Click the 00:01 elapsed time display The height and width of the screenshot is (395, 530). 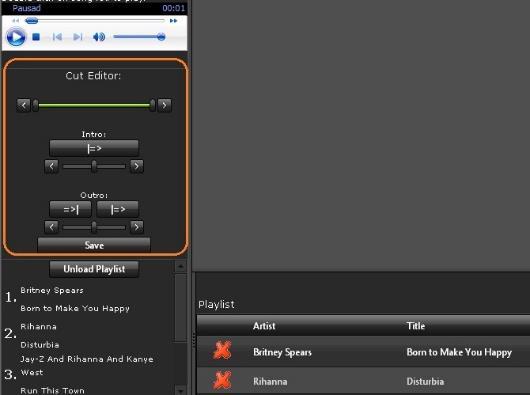(x=173, y=8)
